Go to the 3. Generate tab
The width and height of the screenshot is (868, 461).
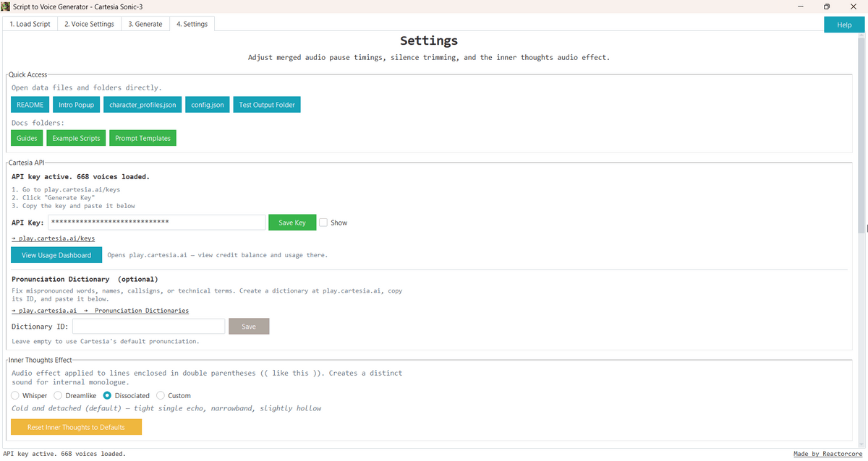click(145, 24)
